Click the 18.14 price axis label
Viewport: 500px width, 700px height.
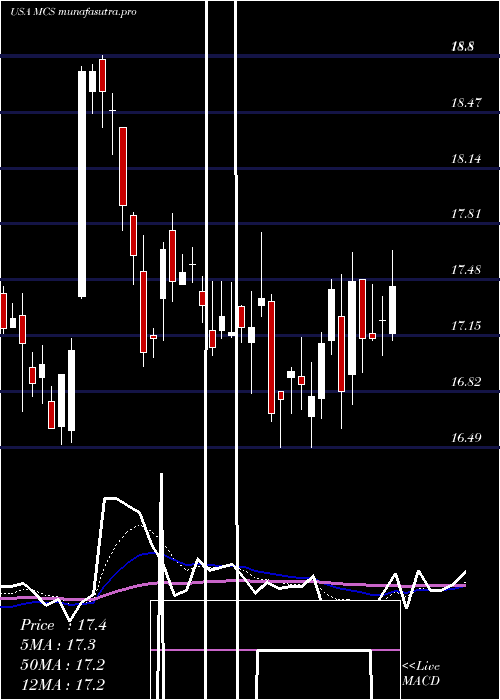tap(467, 158)
